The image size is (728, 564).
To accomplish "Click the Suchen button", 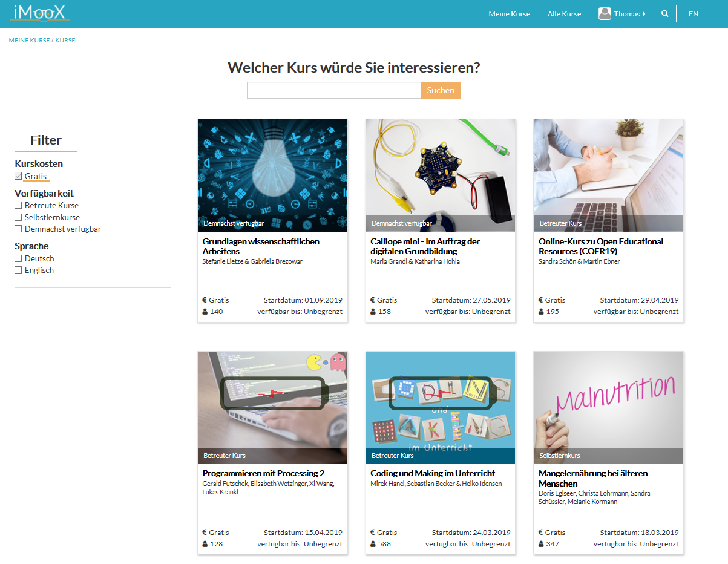I will 440,90.
